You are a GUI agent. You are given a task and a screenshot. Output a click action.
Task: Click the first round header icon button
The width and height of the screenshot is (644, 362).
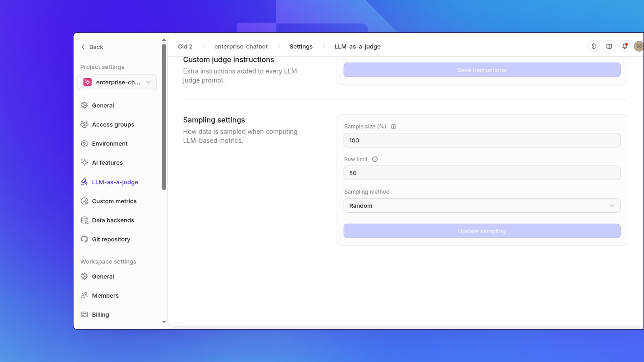pyautogui.click(x=594, y=46)
